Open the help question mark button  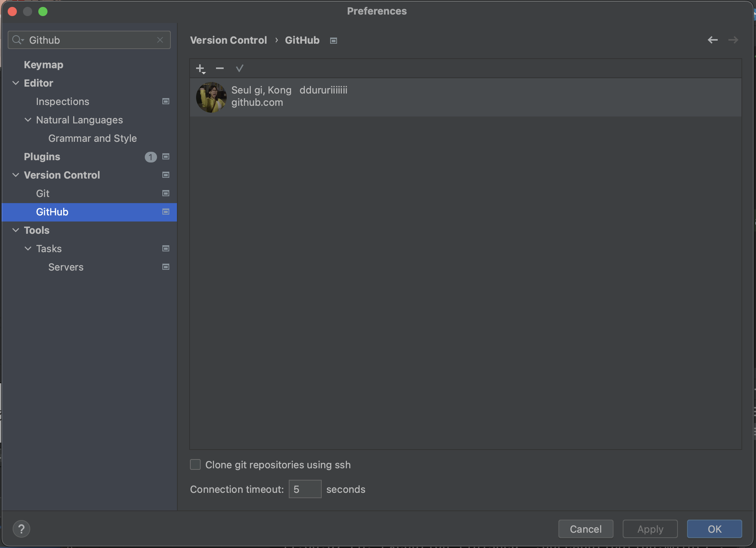point(21,529)
